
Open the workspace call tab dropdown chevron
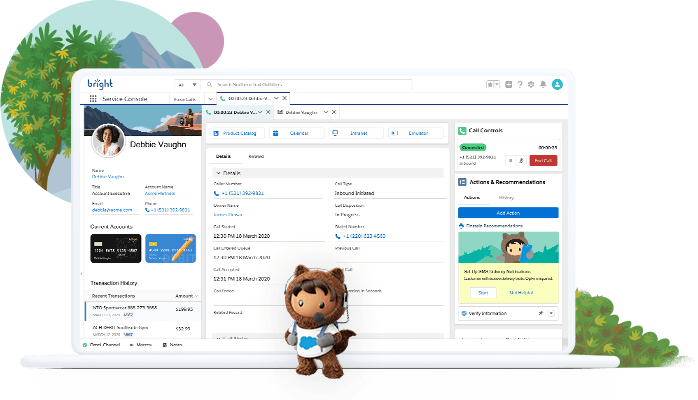[x=276, y=98]
